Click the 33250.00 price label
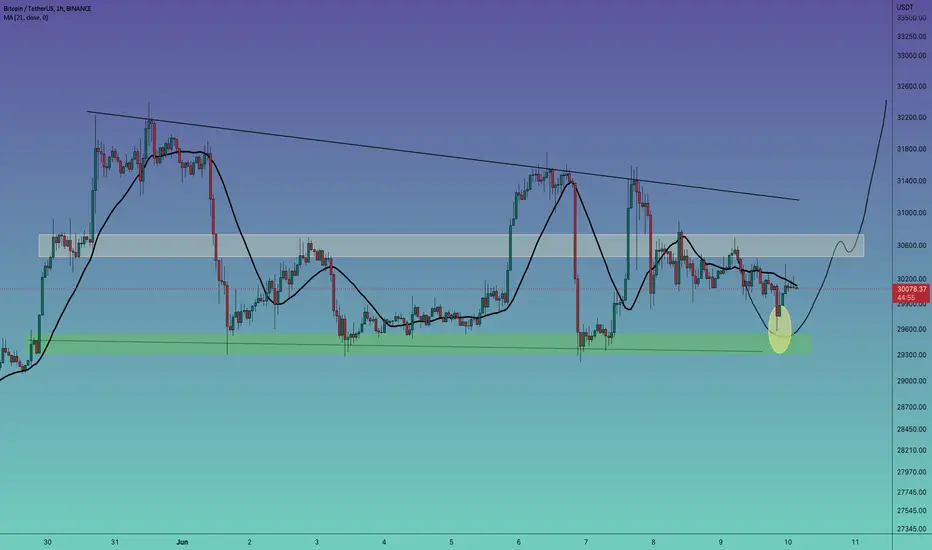932x550 pixels. pos(911,36)
